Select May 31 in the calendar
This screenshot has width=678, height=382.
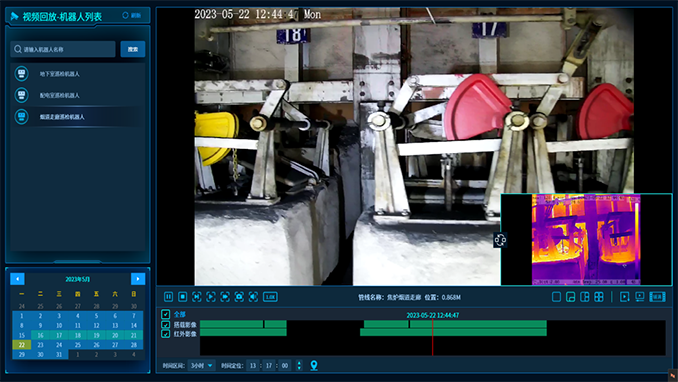[x=59, y=354]
